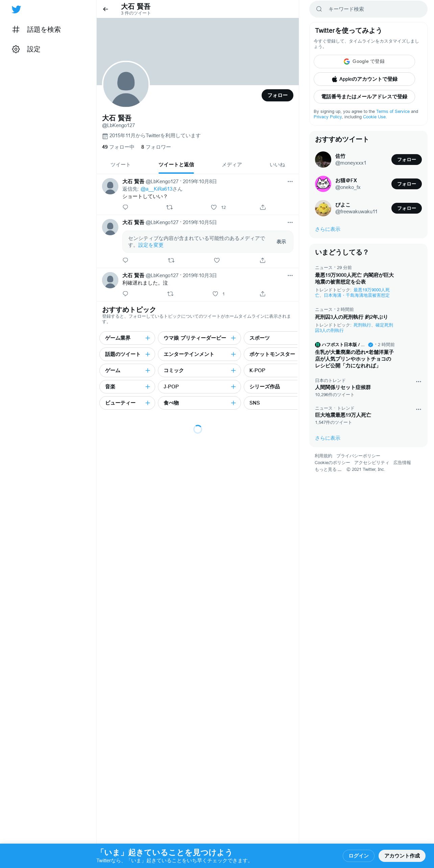Open news 死刑囚3人の死刑執行 約2年ぶり
Screen dimensions: 434x868
point(351,317)
